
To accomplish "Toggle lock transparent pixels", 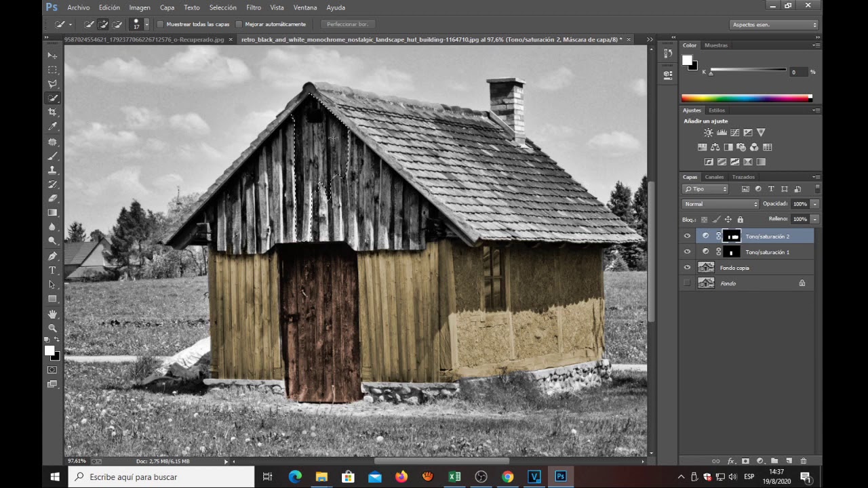I will click(704, 220).
